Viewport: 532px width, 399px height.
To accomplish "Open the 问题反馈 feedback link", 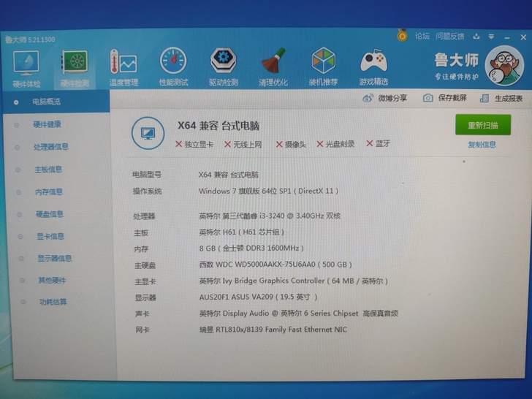I will pos(450,36).
